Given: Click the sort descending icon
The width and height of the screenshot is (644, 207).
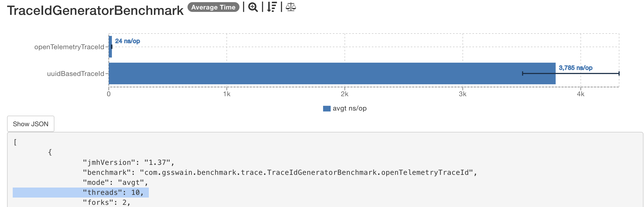Looking at the screenshot, I should 272,7.
